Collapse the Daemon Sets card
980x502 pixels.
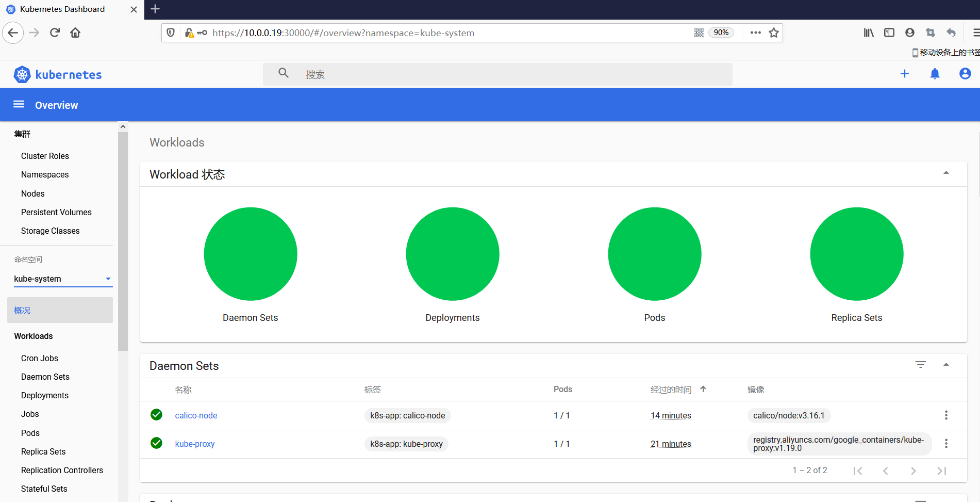pos(946,365)
